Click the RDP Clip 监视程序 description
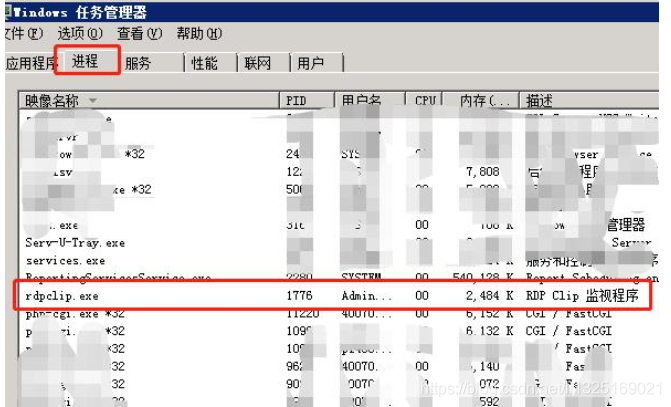The width and height of the screenshot is (671, 407). [582, 296]
